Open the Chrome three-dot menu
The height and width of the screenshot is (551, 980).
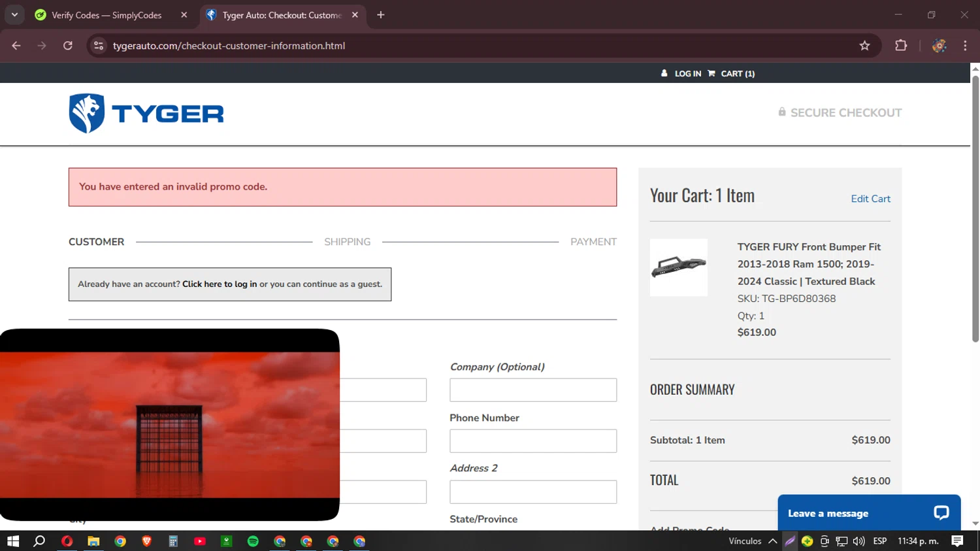tap(965, 46)
